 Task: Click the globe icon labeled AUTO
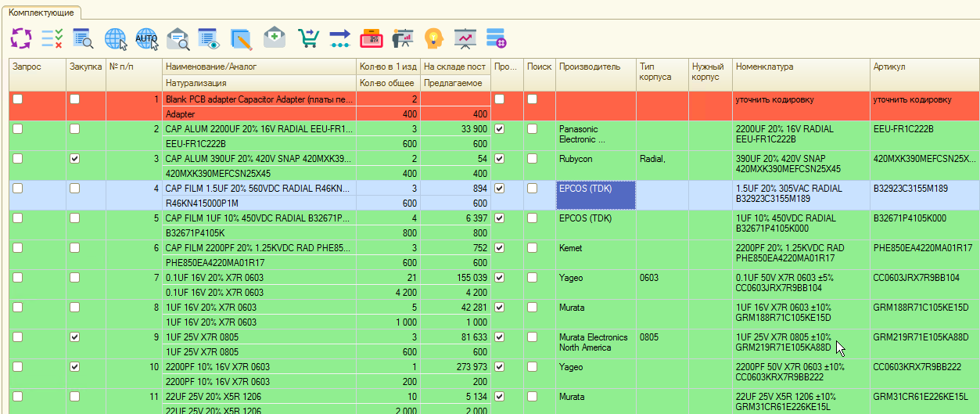pos(146,38)
